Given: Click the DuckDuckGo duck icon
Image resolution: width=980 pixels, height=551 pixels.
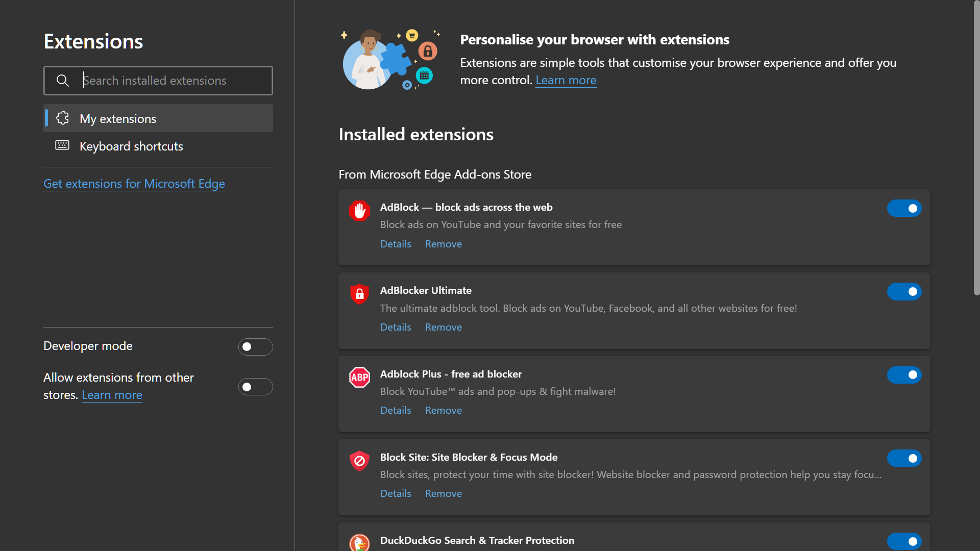Looking at the screenshot, I should (x=359, y=542).
